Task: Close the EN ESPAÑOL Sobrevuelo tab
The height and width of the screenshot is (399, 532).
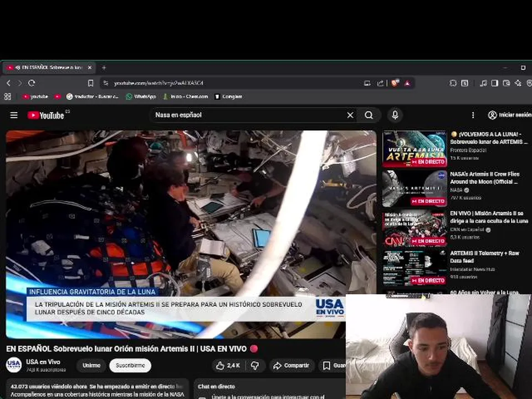Action: tap(90, 68)
